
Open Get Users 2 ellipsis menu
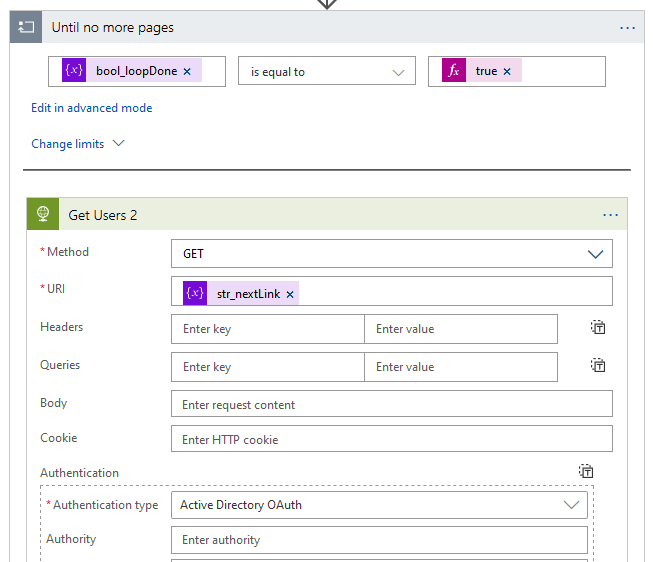611,215
